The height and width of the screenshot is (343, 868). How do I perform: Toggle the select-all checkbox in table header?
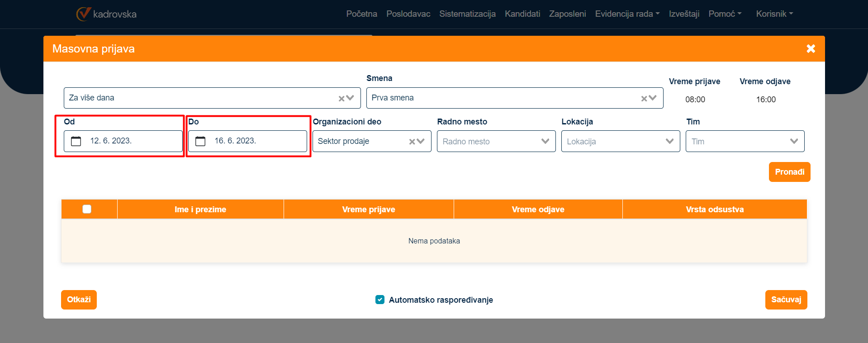pyautogui.click(x=87, y=209)
